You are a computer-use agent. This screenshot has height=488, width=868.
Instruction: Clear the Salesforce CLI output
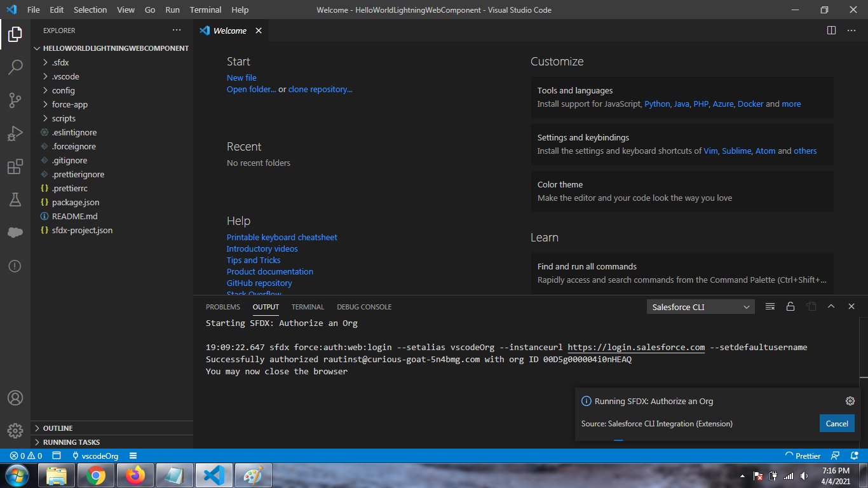[x=770, y=306]
